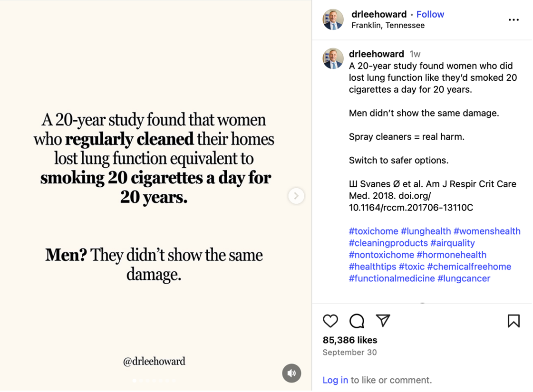This screenshot has width=533, height=392.
Task: Like the post with heart icon
Action: point(330,321)
